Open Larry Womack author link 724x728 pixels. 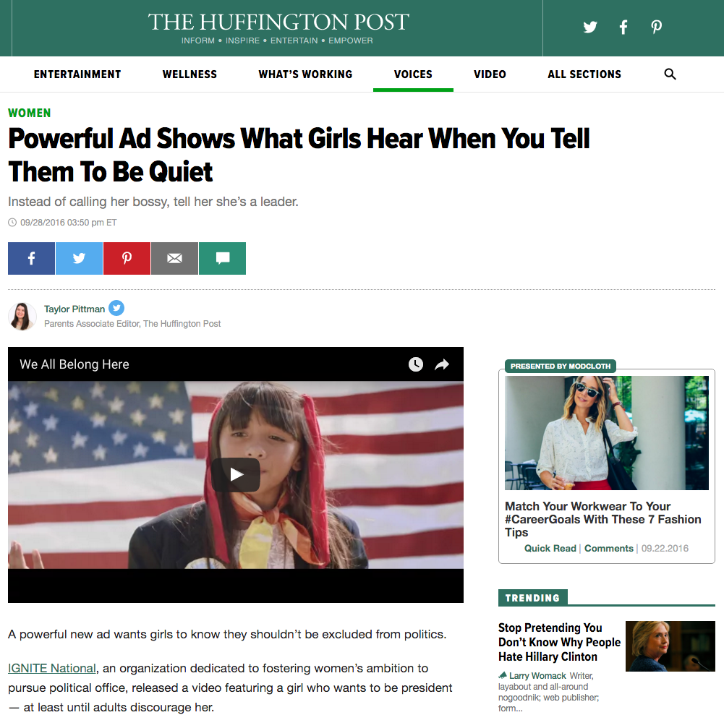tap(537, 675)
